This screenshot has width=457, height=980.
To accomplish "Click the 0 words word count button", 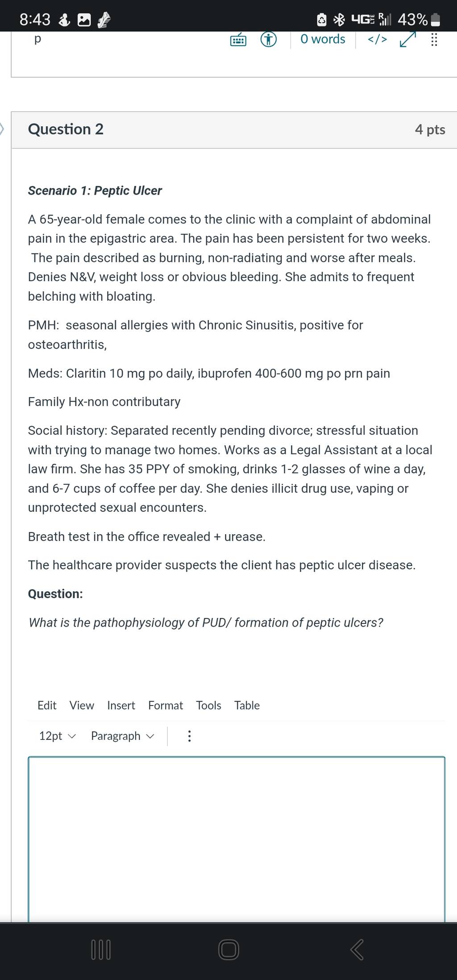I will 323,39.
